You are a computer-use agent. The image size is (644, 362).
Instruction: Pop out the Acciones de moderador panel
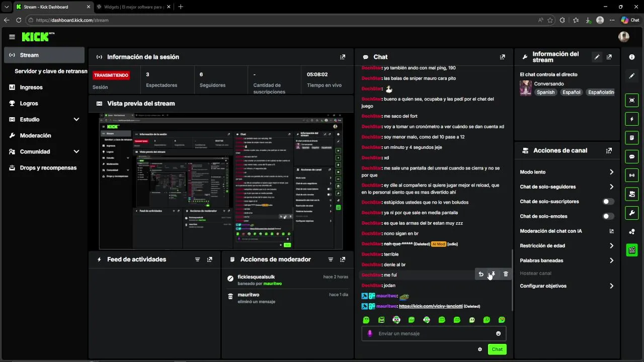[343, 259]
